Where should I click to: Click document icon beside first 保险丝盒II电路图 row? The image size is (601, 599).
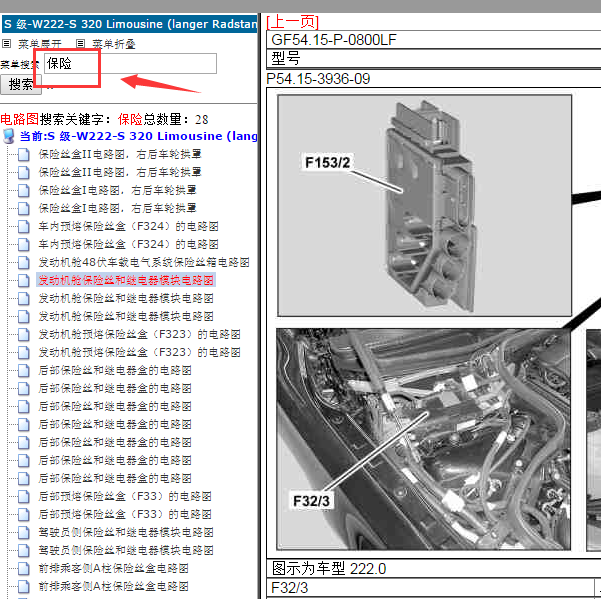[23, 154]
